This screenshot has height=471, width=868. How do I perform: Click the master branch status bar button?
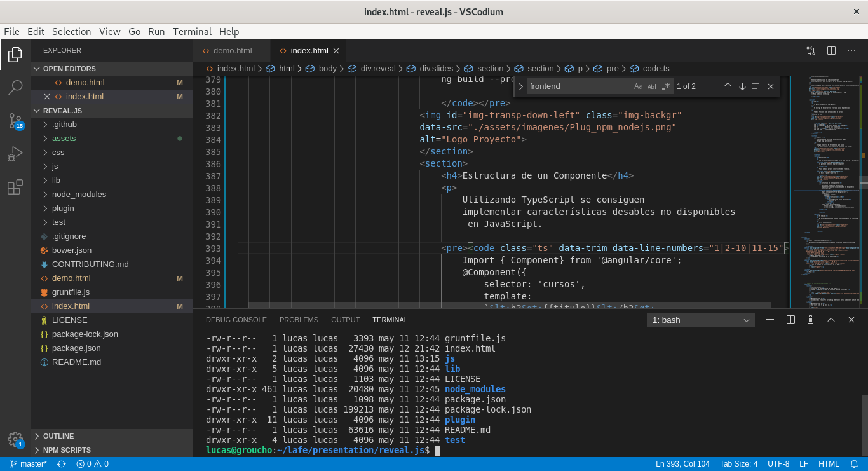pos(29,464)
